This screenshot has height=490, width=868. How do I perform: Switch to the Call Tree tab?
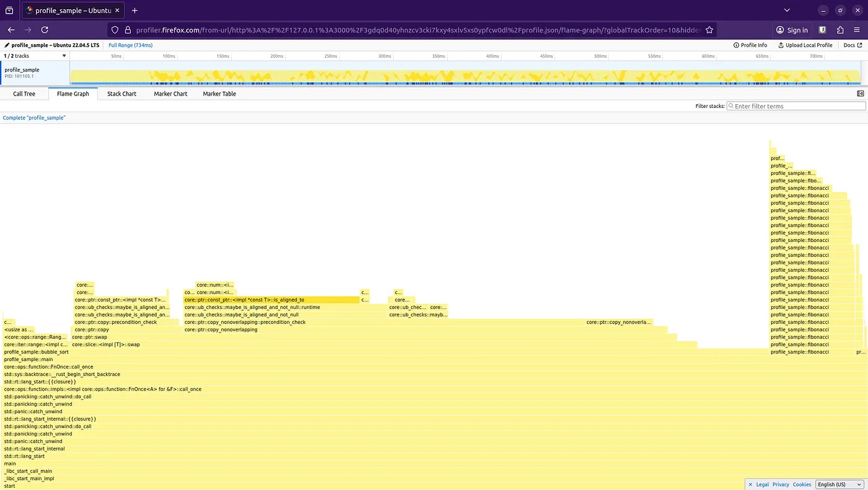click(x=24, y=94)
